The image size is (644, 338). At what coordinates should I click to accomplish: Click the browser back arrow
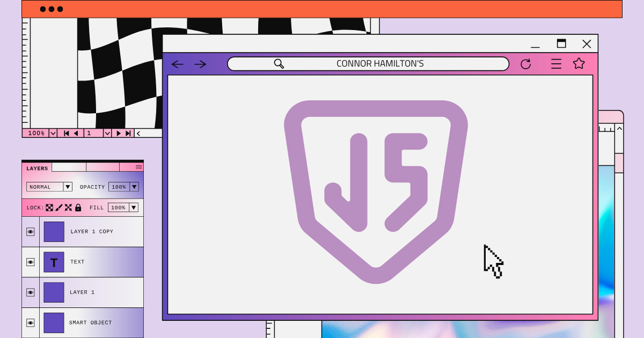pyautogui.click(x=178, y=64)
